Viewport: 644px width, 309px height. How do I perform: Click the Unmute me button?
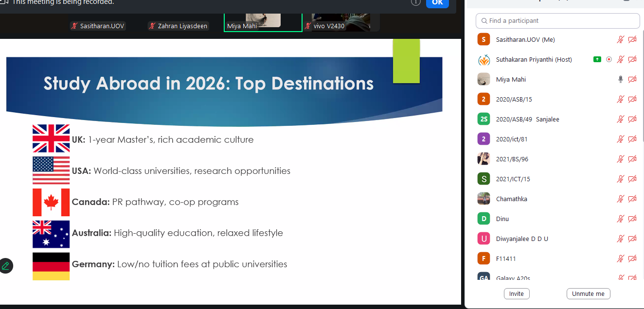[588, 293]
